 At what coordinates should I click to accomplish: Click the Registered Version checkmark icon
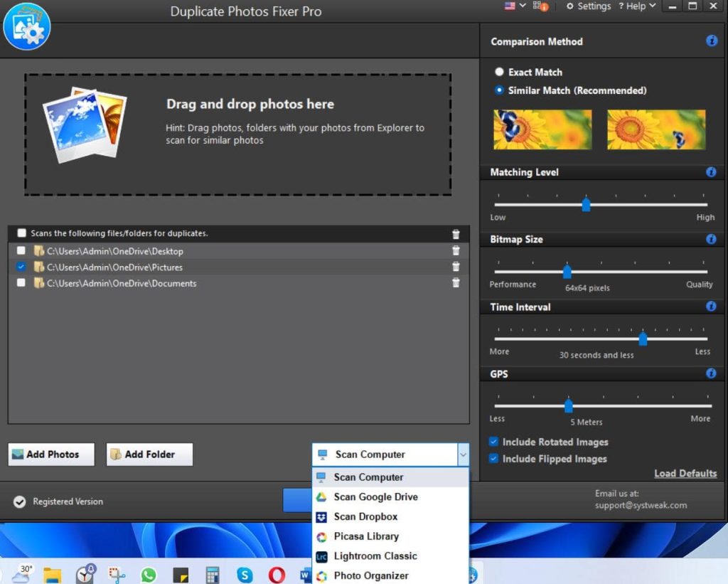(x=19, y=501)
